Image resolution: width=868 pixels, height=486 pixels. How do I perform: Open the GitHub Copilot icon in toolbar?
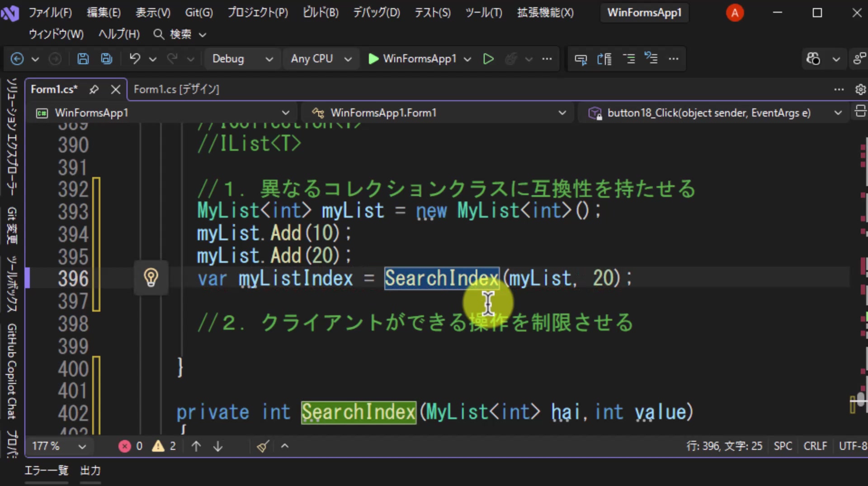pos(813,59)
